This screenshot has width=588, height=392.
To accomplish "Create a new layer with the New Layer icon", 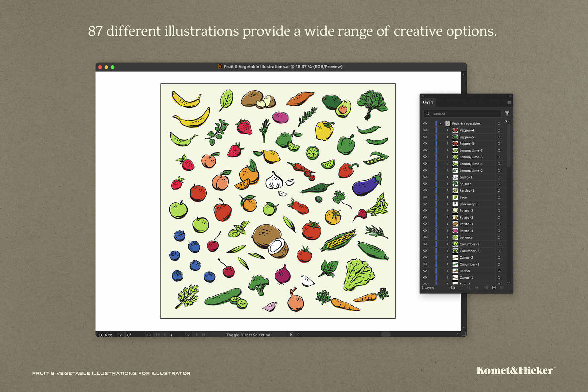I will 494,288.
